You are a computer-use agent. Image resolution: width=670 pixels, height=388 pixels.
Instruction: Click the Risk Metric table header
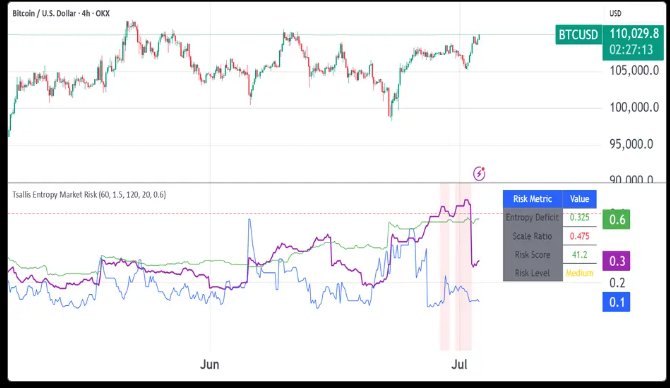532,199
